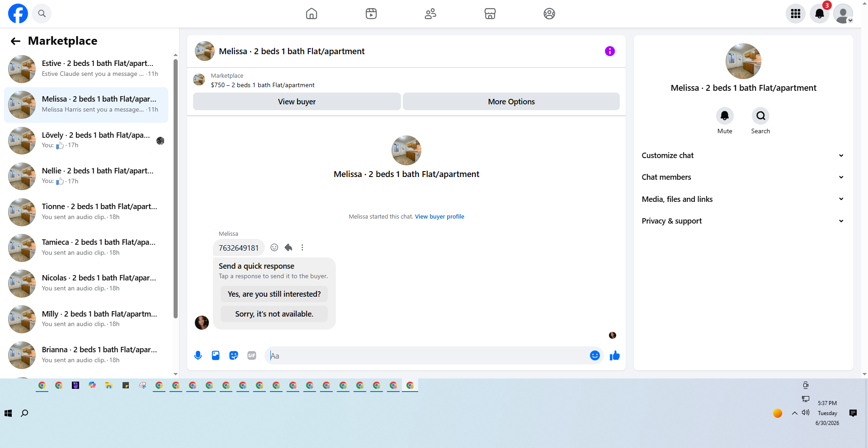Open the Windows Start menu
The height and width of the screenshot is (448, 868).
(8, 413)
